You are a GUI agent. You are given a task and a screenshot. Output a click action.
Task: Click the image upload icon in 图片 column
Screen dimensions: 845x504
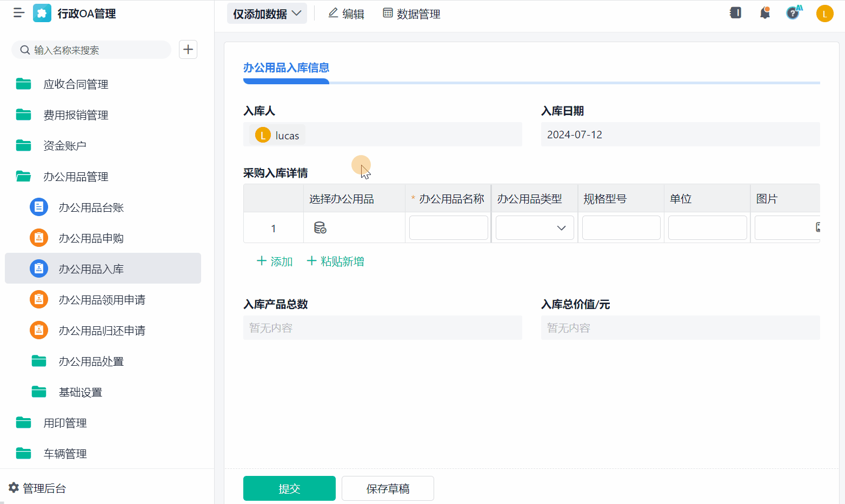[x=817, y=227]
